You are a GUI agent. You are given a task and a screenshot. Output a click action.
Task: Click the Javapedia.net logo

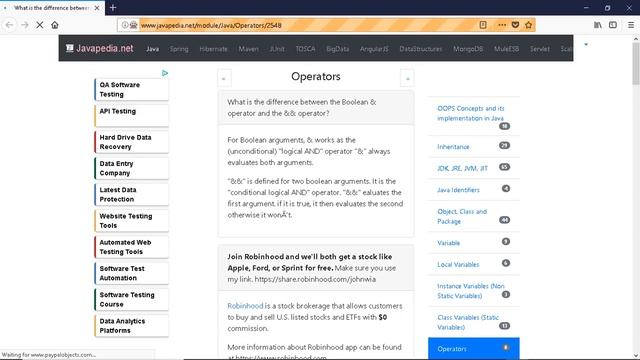(x=100, y=48)
